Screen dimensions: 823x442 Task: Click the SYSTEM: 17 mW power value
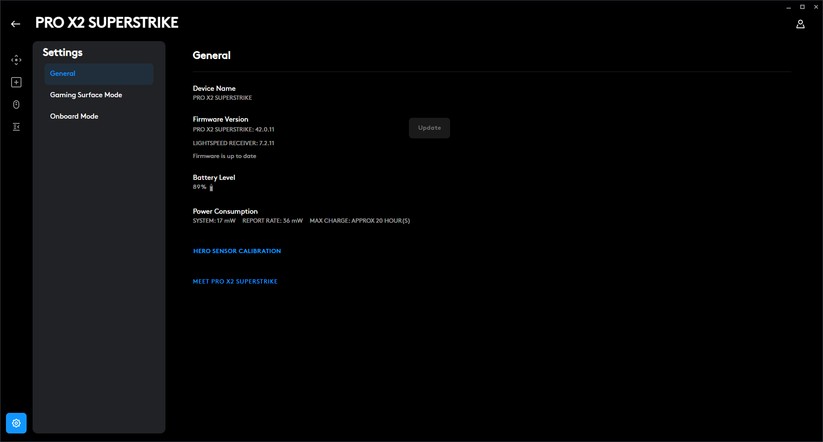click(x=214, y=220)
